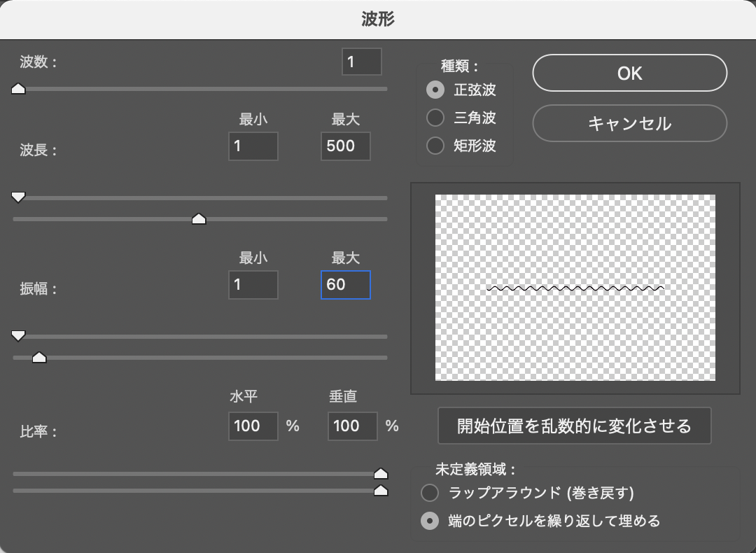Click the 振幅 最小 input field
Screen dimensions: 756x553
253,285
